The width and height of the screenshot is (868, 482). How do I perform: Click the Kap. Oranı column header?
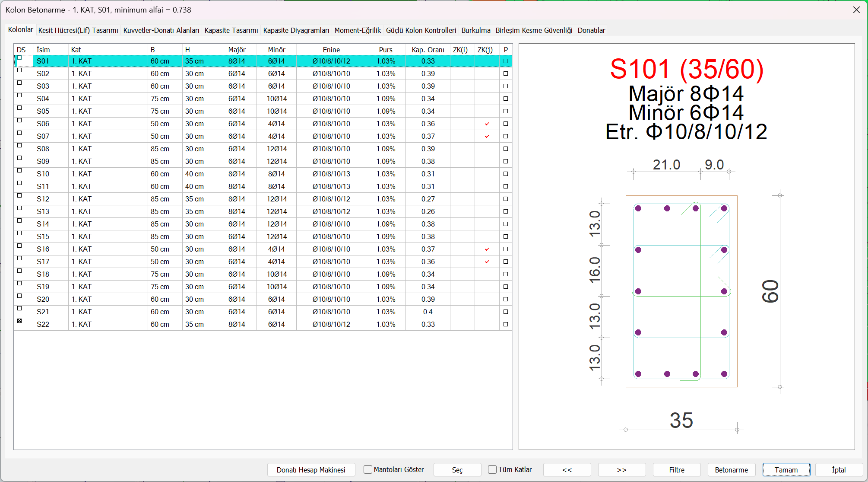pos(428,50)
